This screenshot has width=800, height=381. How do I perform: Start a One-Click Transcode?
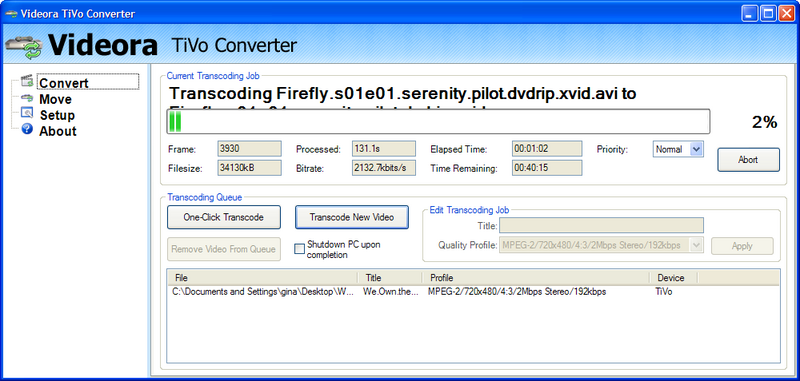coord(223,217)
